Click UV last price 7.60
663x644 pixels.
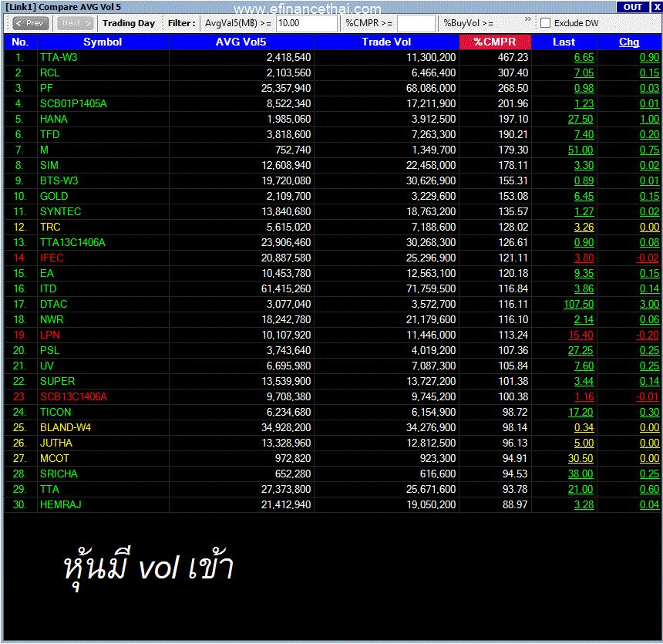pos(584,366)
